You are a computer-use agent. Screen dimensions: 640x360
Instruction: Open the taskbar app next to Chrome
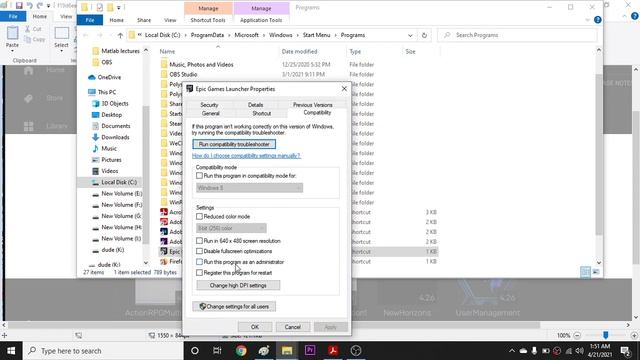(x=264, y=351)
